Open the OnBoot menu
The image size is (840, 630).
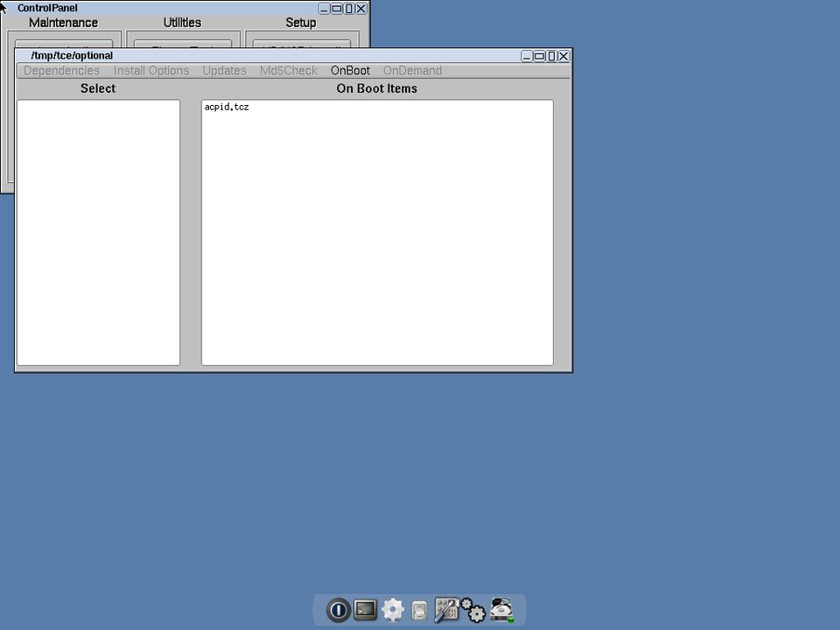pyautogui.click(x=350, y=71)
